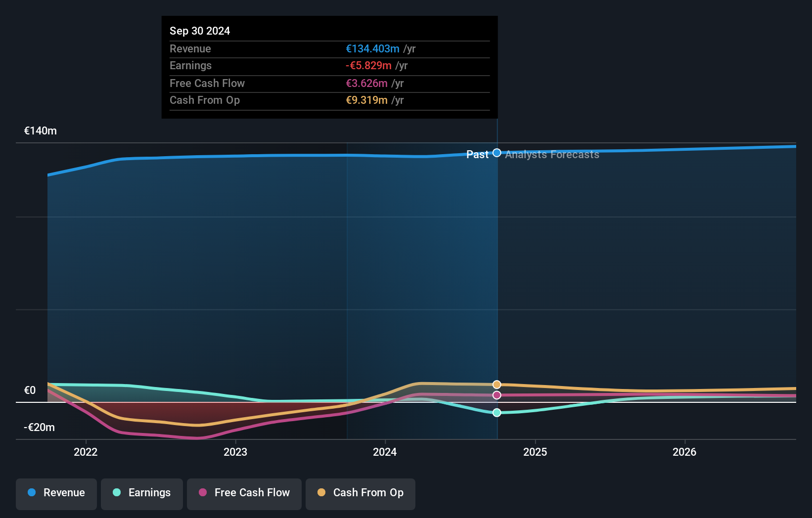
Task: Click the €140m y-axis label
Action: (41, 131)
